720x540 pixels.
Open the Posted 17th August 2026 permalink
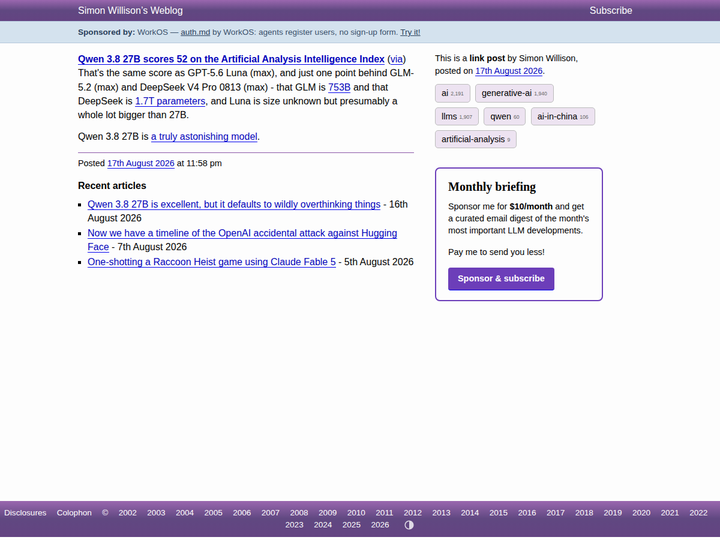click(x=141, y=163)
